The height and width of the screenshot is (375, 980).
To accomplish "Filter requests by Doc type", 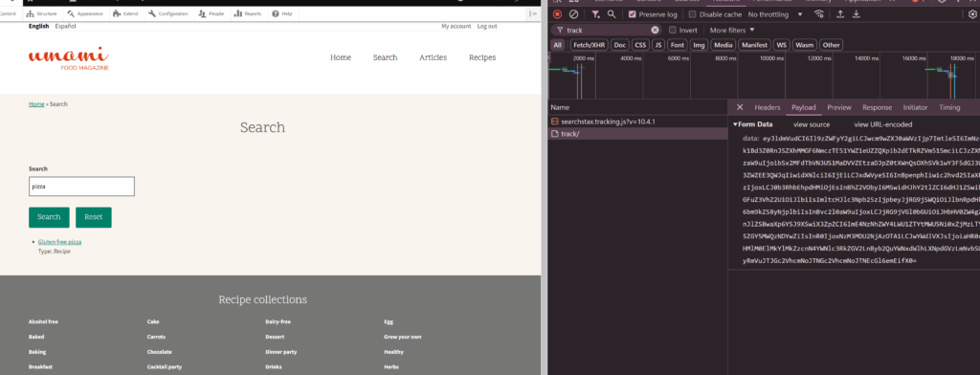I will coord(619,45).
